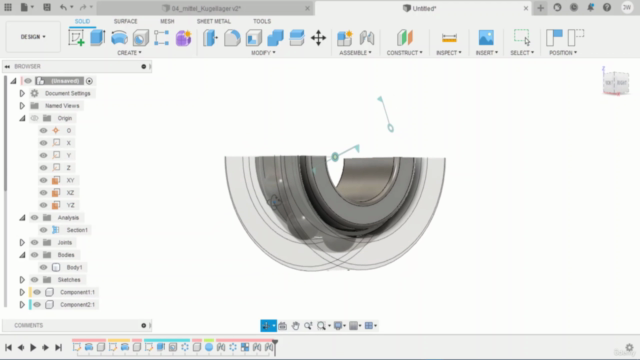Select the Joint tool
Viewport: 640px width, 360px height.
[x=367, y=38]
